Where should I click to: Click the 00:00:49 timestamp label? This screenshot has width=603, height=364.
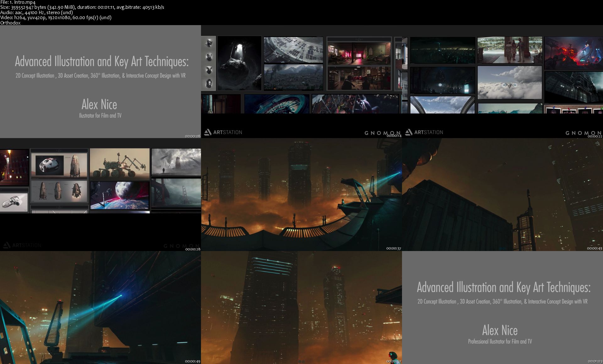point(193,361)
